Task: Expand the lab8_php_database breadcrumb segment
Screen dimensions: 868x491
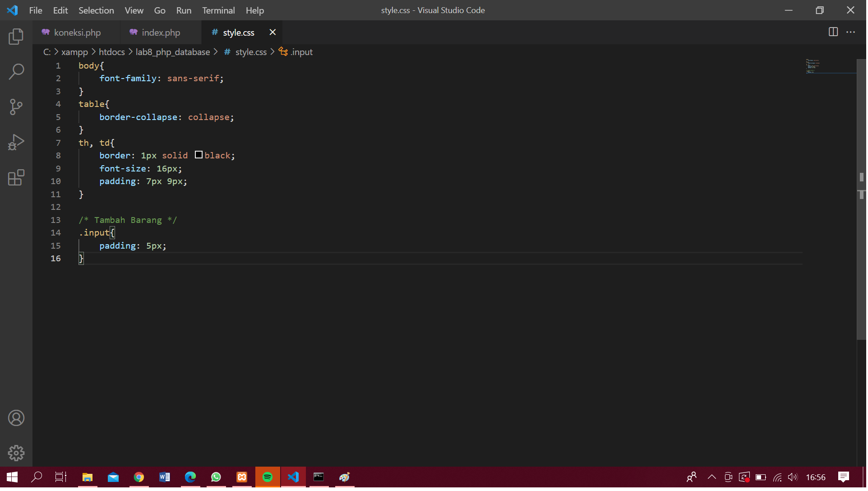Action: tap(173, 52)
